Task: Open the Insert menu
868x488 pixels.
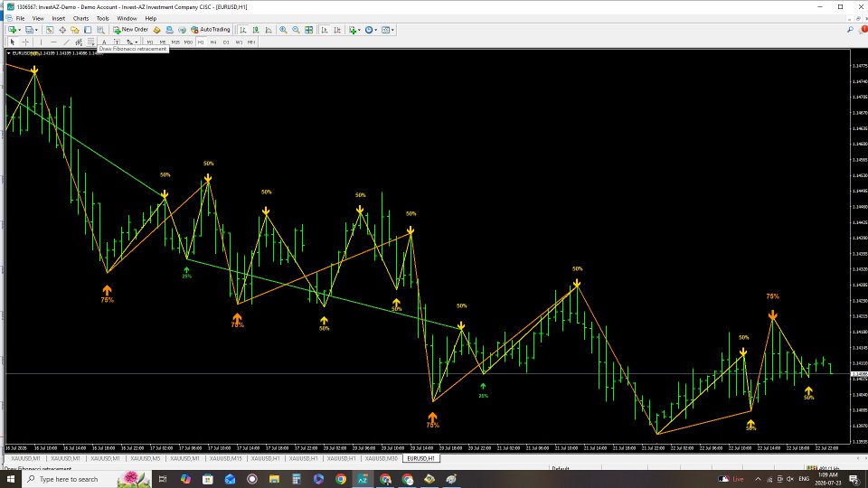Action: coord(58,18)
